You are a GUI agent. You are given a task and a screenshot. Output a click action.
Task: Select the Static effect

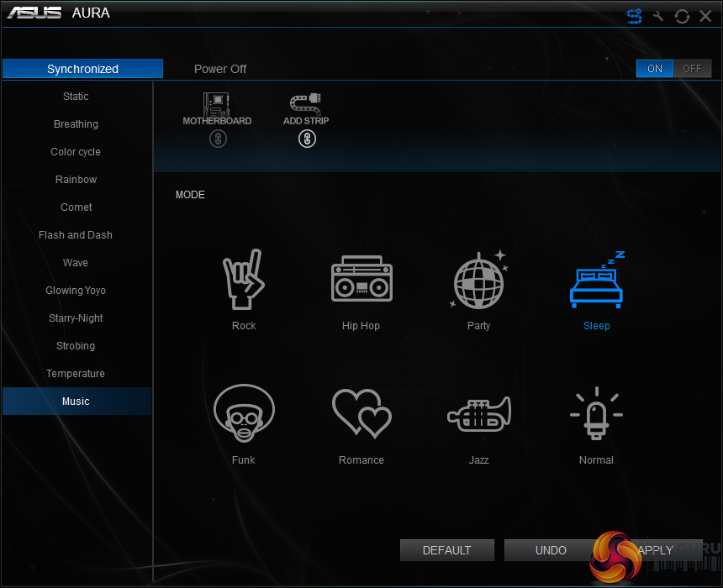coord(76,97)
